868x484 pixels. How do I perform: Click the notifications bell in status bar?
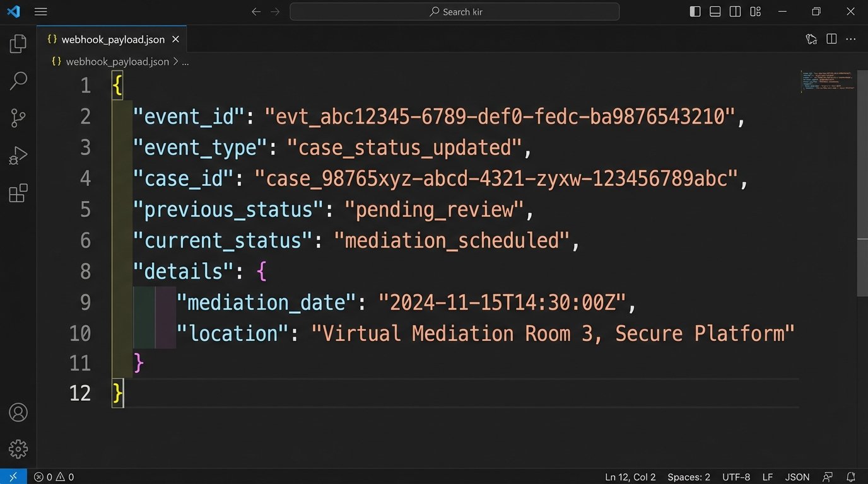851,477
